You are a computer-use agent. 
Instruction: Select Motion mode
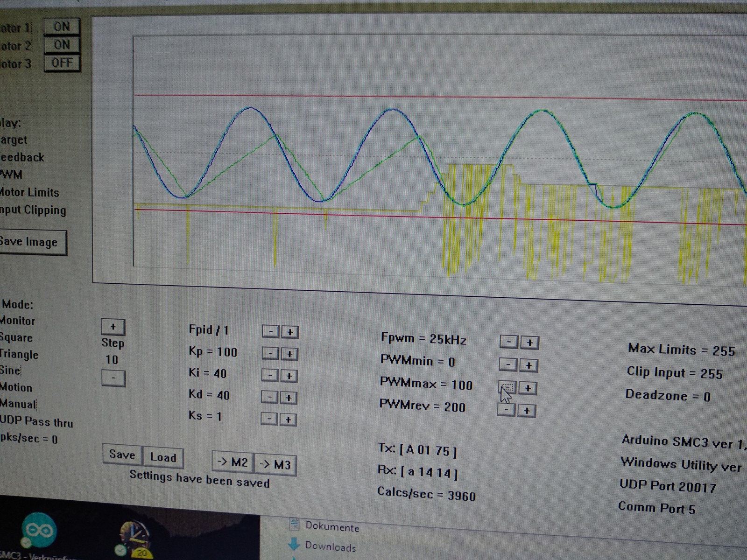[16, 387]
